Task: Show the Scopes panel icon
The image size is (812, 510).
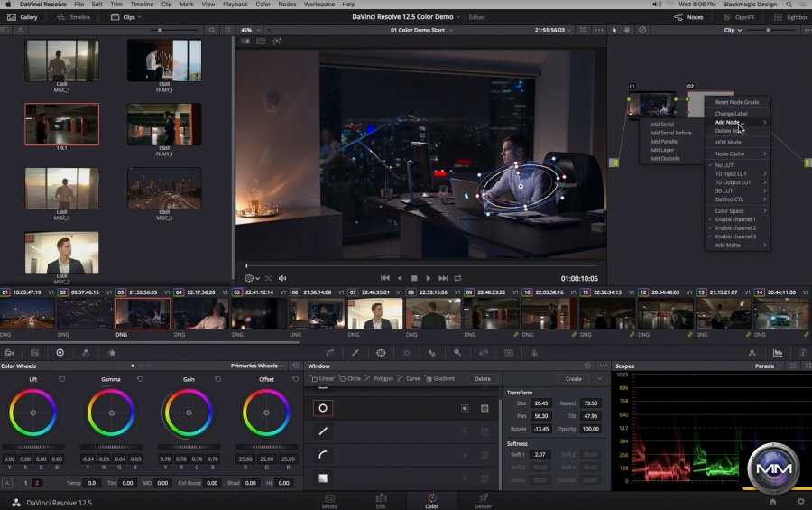Action: (x=778, y=353)
